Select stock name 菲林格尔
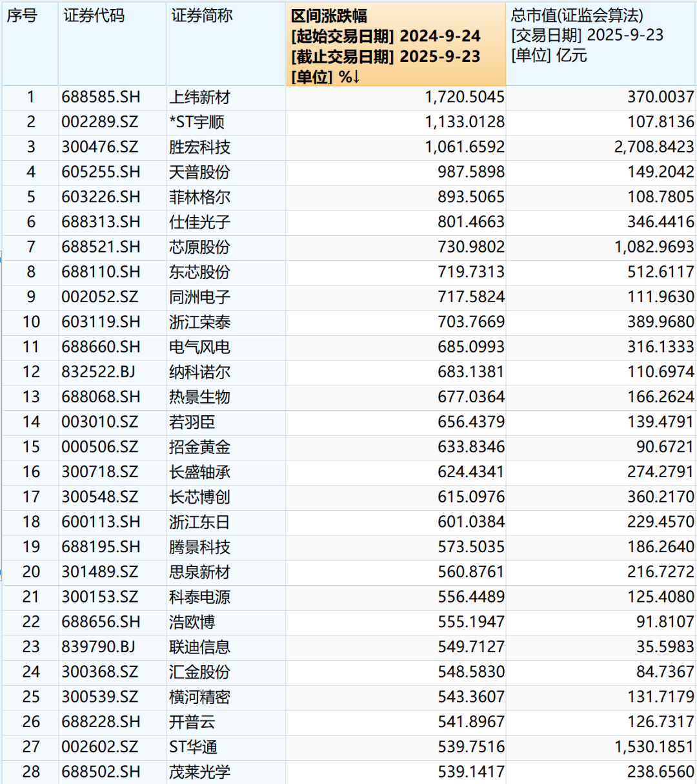This screenshot has width=697, height=784. tap(199, 197)
